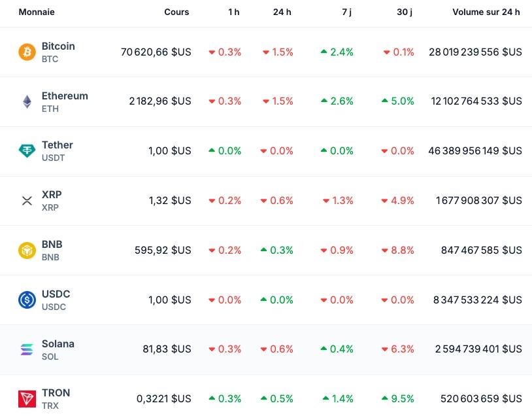This screenshot has height=416, width=532.
Task: Click the Solana logo icon
Action: (x=26, y=349)
